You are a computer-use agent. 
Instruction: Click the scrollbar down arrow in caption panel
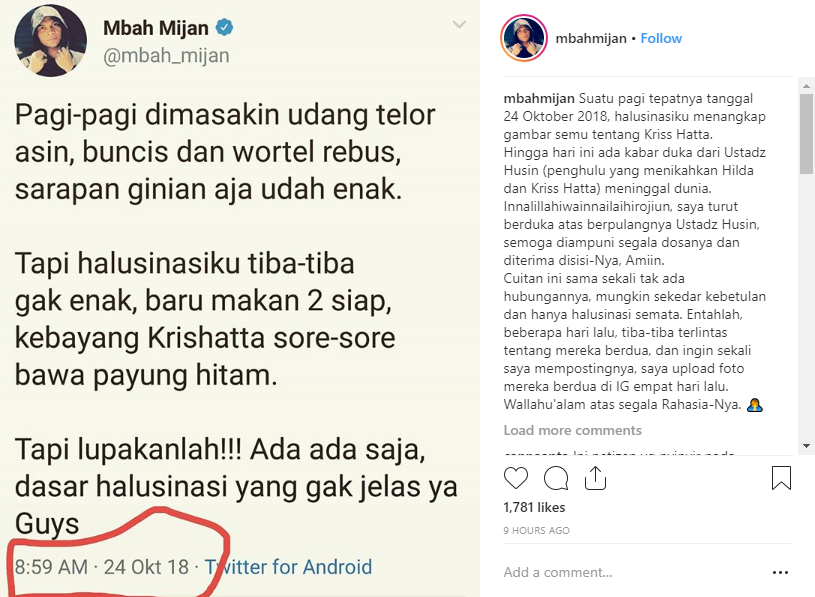point(806,446)
